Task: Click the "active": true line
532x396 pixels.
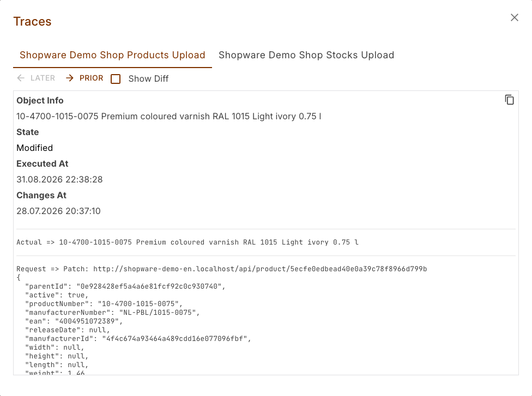Action: coord(57,295)
